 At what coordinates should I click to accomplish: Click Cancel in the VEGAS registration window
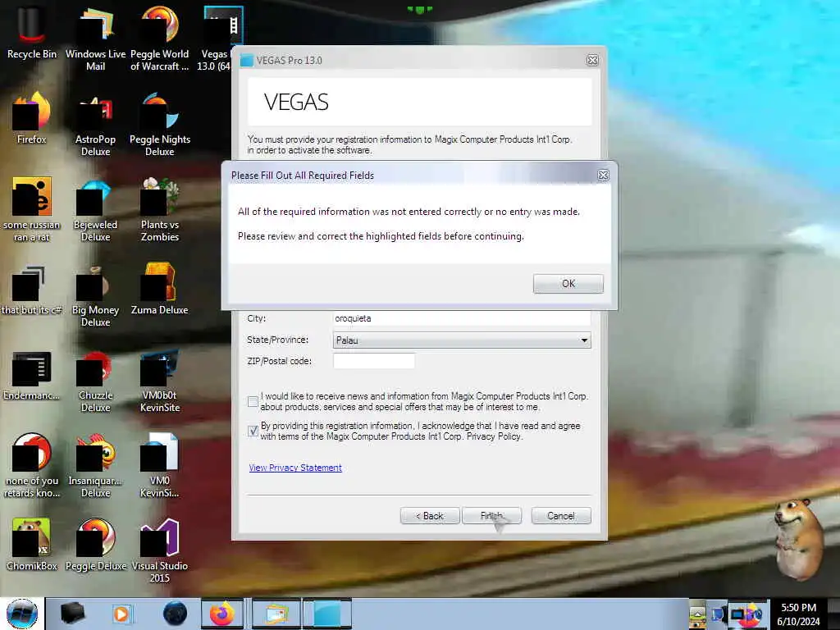pyautogui.click(x=561, y=516)
